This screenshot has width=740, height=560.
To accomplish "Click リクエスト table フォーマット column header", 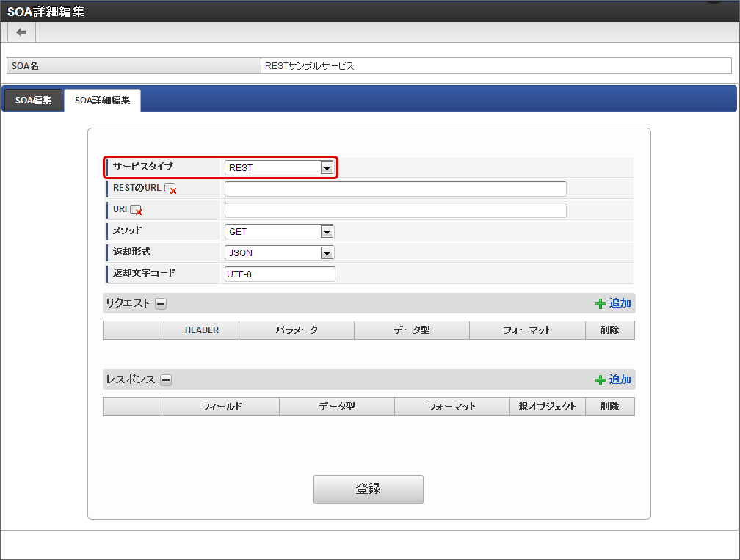I will tap(528, 330).
